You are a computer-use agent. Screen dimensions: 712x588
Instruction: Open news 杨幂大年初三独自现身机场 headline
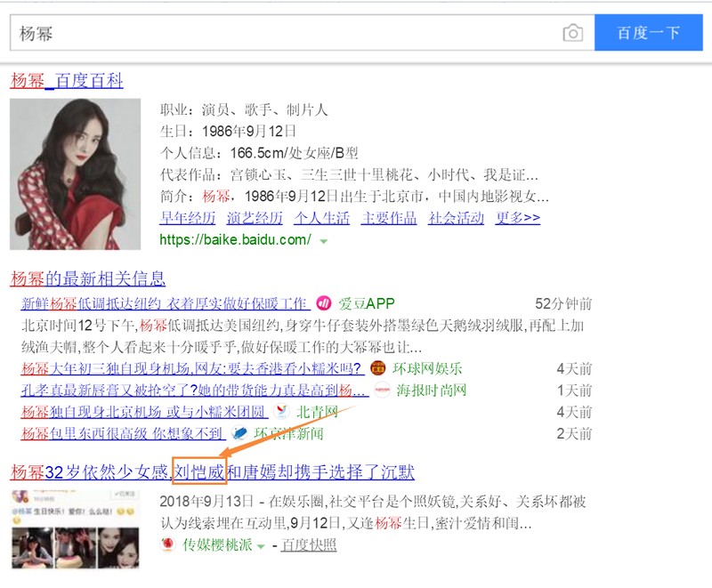[192, 368]
